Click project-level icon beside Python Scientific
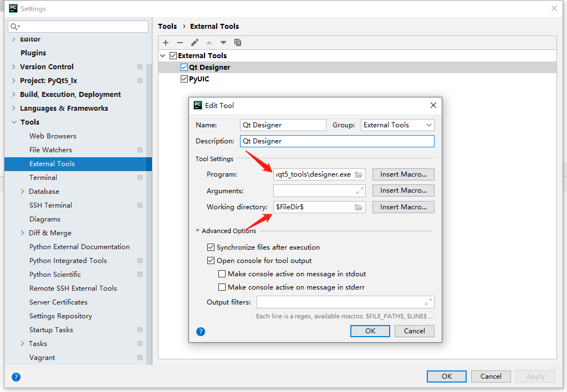Screen dimensions: 567x392 tap(140, 275)
